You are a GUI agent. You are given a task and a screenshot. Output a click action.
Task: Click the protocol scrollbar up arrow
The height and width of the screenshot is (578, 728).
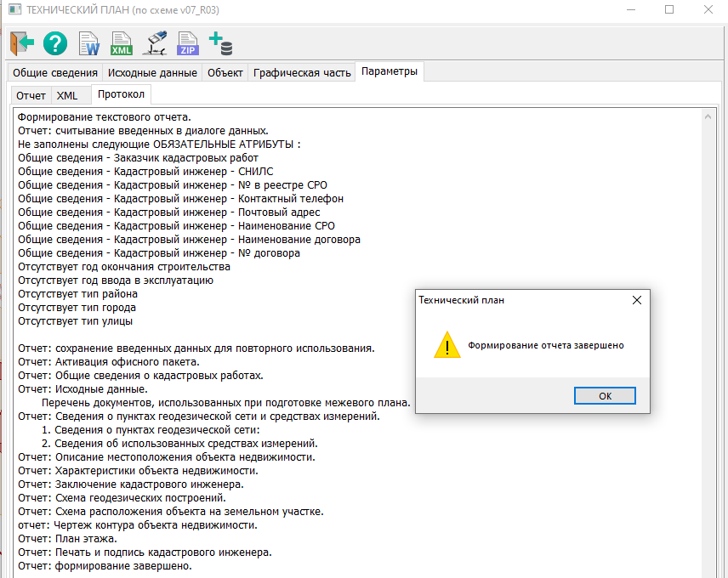710,116
